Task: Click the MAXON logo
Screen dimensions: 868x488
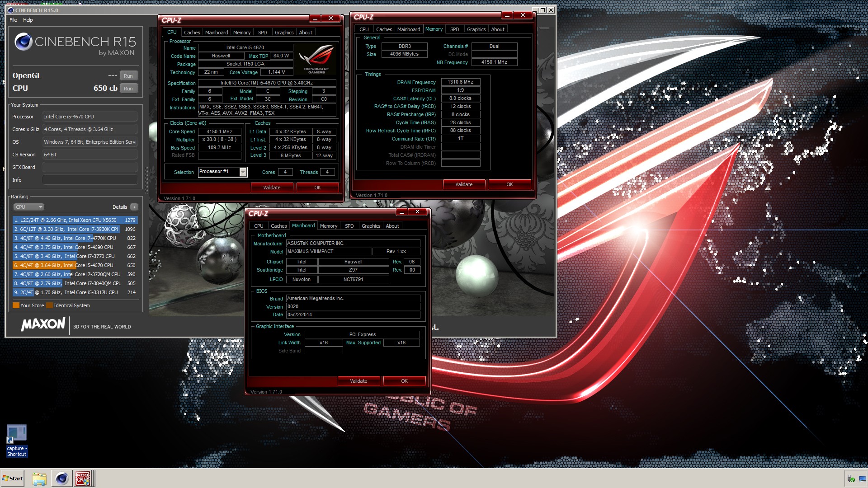Action: coord(43,324)
